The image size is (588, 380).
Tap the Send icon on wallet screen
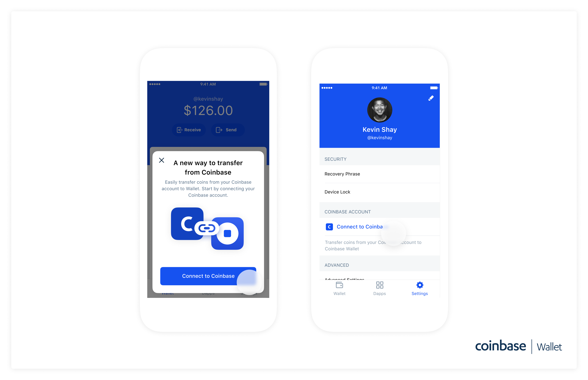(227, 130)
